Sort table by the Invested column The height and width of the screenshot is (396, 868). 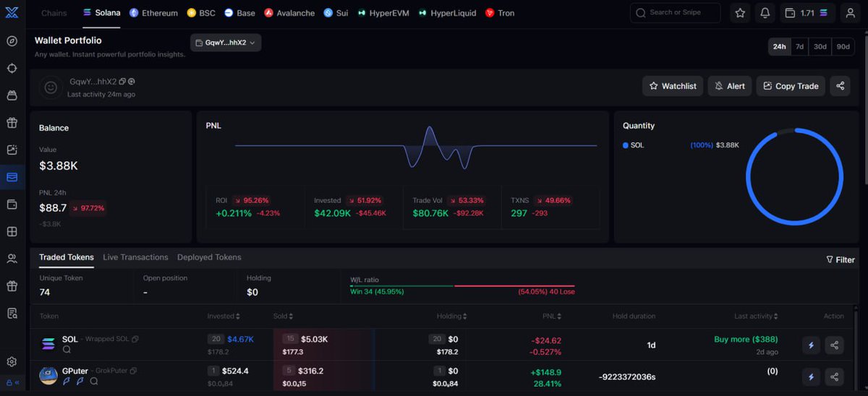click(x=224, y=316)
